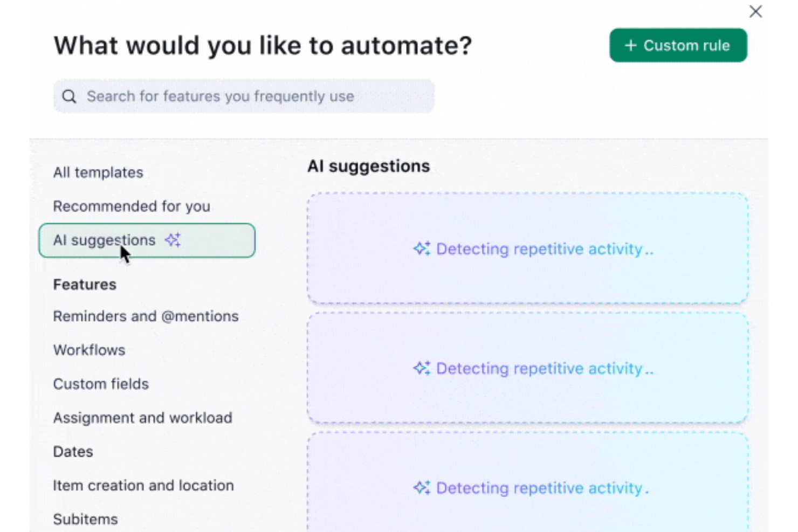Click the sparkle icon in the third suggestion card
Image resolution: width=798 pixels, height=532 pixels.
(422, 487)
